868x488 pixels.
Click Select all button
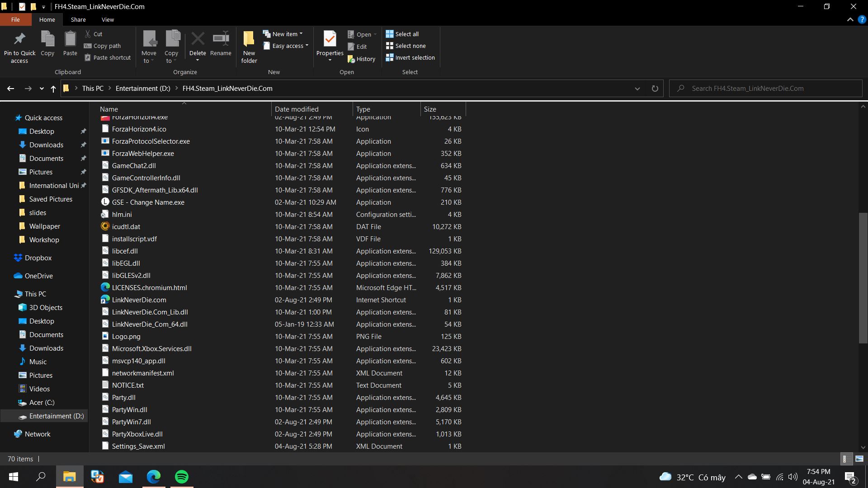(402, 34)
